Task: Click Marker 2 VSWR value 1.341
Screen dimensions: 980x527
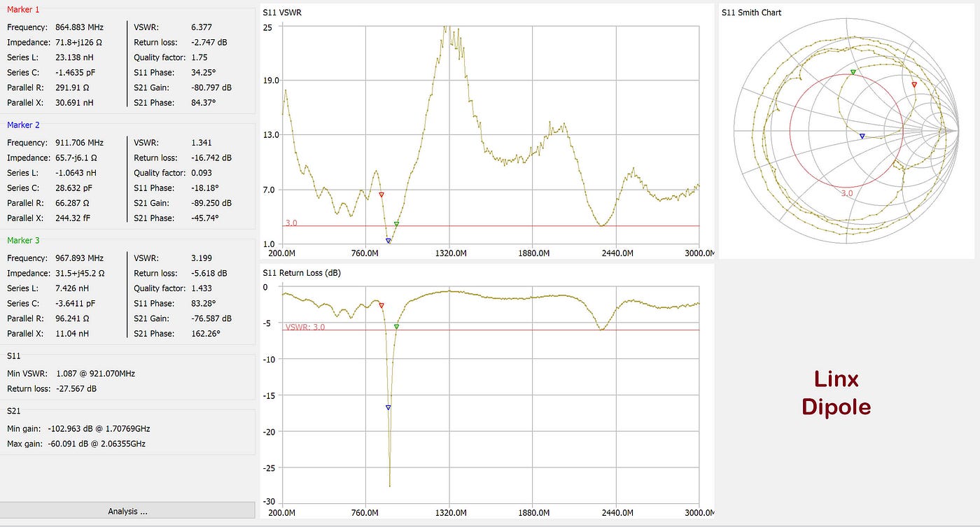Action: click(202, 143)
